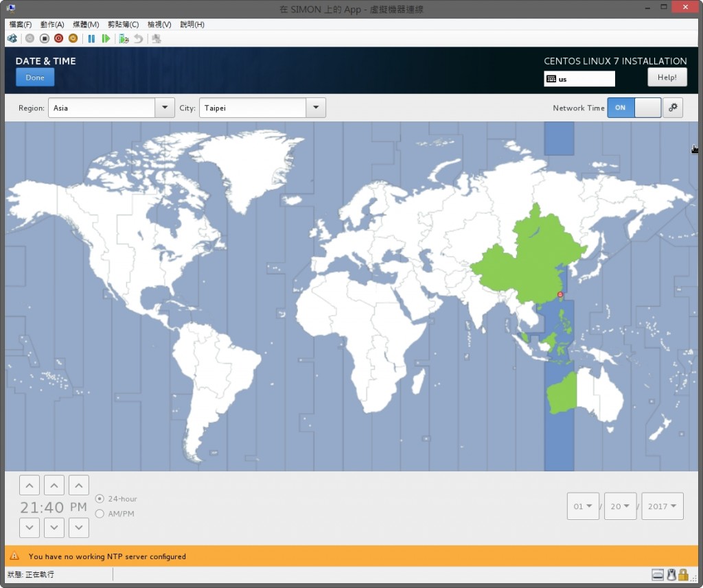This screenshot has width=703, height=588.
Task: Click the AM/PM up arrow
Action: coord(79,485)
